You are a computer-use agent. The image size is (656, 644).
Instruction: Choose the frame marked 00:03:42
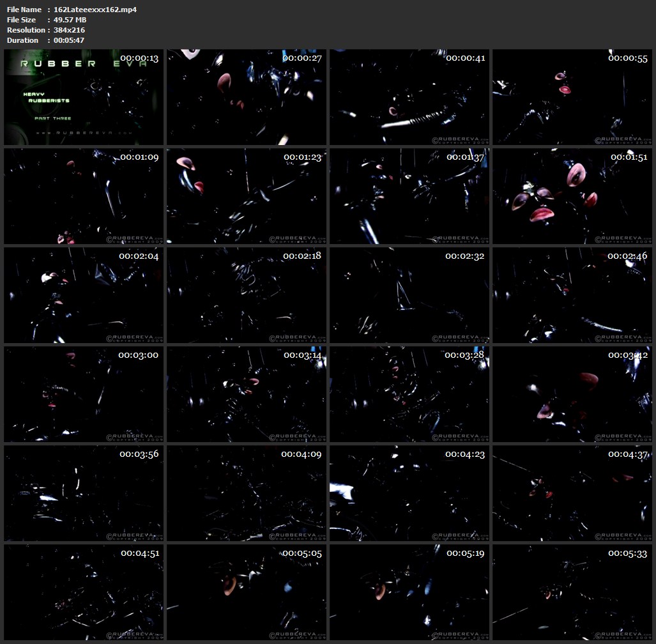(572, 394)
